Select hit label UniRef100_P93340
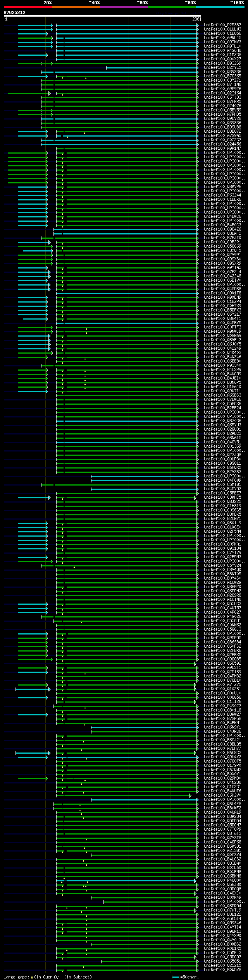The height and width of the screenshot is (980, 248). click(222, 366)
